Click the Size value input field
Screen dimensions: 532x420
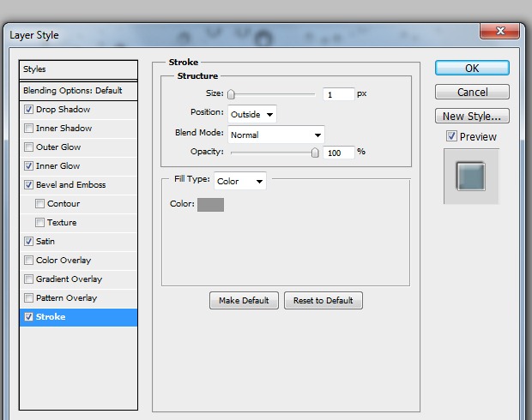339,94
